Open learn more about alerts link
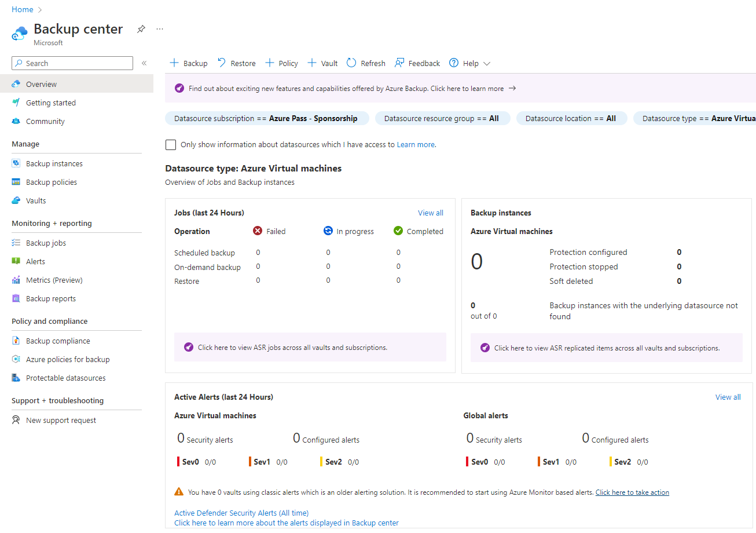The width and height of the screenshot is (756, 533). coord(287,523)
